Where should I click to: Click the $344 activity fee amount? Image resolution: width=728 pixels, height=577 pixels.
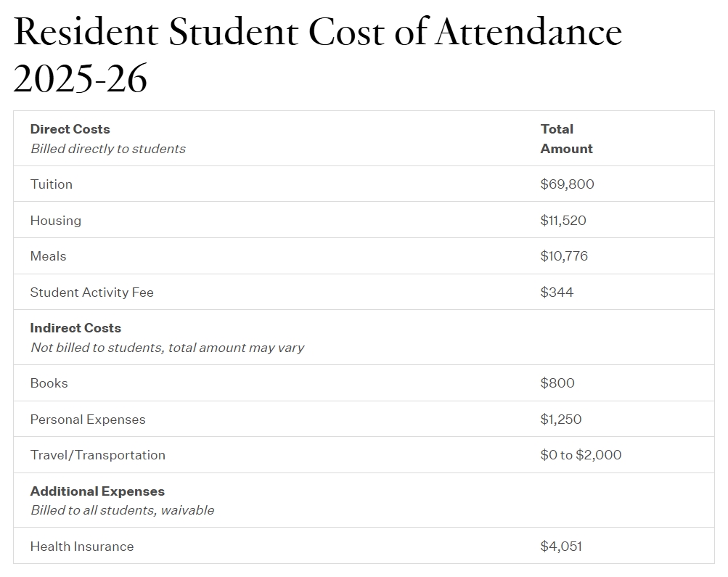(557, 292)
